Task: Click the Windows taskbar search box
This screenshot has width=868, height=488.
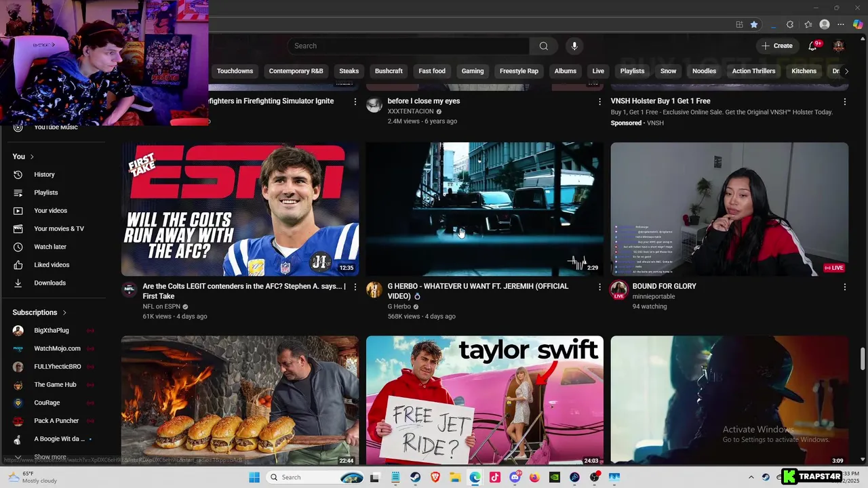Action: [316, 477]
